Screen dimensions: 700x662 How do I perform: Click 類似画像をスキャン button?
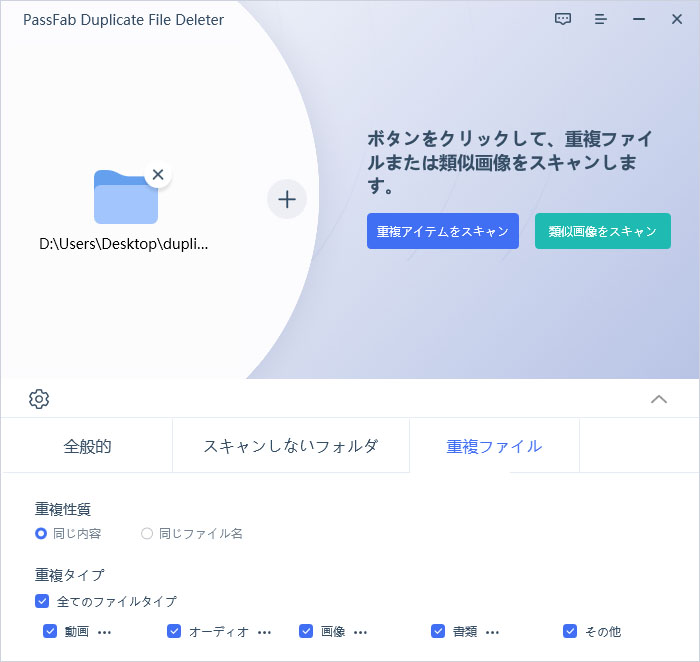pos(602,231)
